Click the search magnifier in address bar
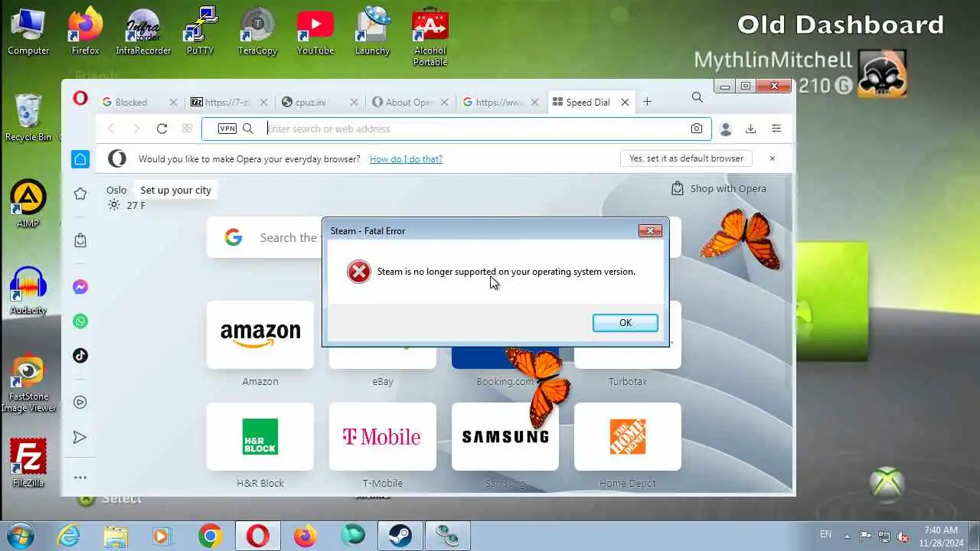The image size is (980, 551). [248, 129]
